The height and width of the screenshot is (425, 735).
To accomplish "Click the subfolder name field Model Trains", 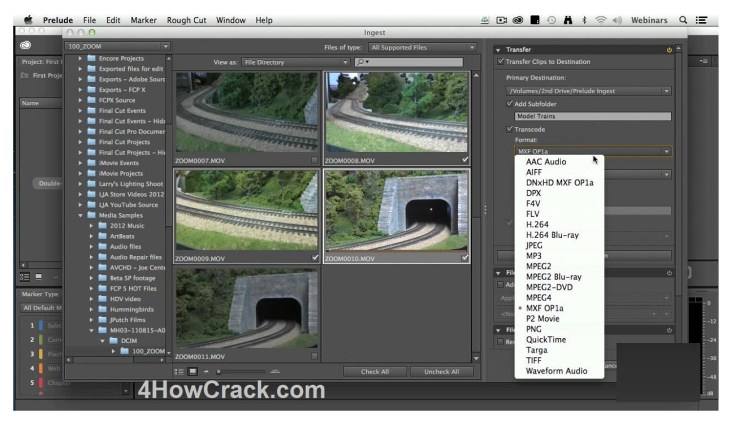I will (x=593, y=116).
